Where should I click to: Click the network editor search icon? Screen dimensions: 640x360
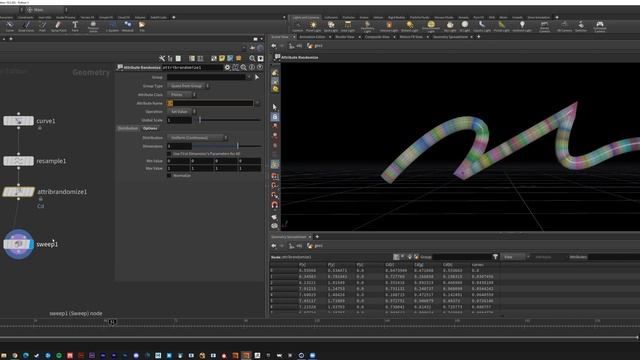252,58
